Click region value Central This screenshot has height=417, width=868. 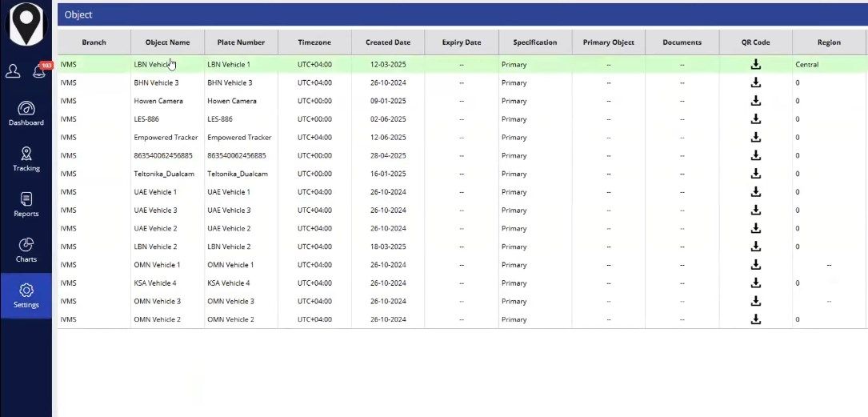[x=806, y=64]
